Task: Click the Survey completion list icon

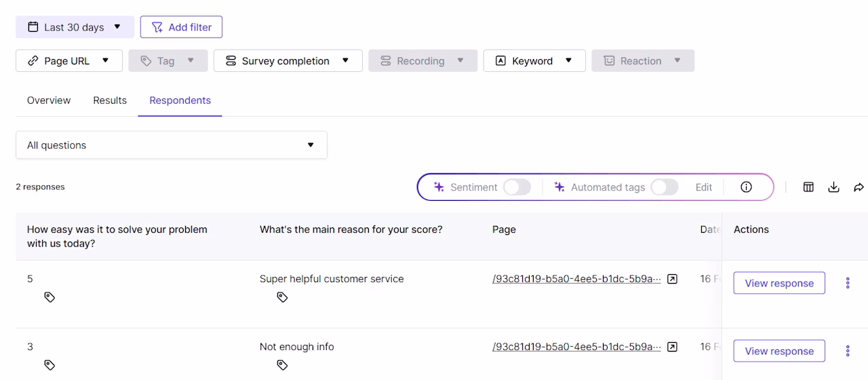Action: tap(231, 60)
